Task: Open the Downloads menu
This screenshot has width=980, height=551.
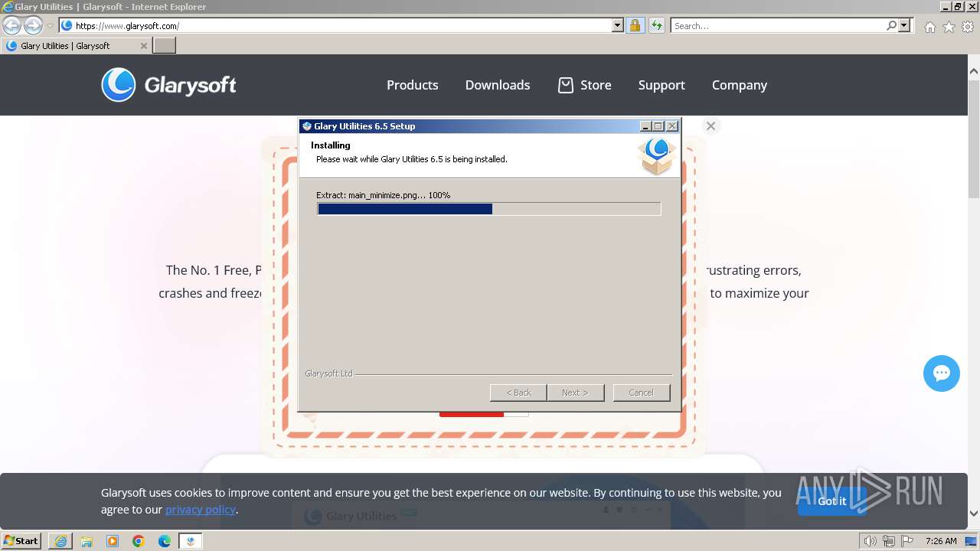Action: point(498,85)
